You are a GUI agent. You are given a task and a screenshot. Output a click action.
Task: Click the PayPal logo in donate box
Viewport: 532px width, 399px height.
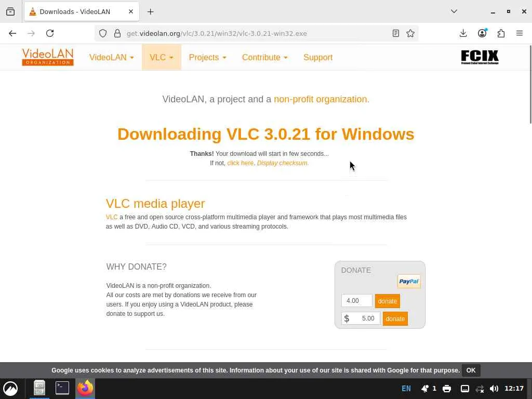(x=409, y=281)
